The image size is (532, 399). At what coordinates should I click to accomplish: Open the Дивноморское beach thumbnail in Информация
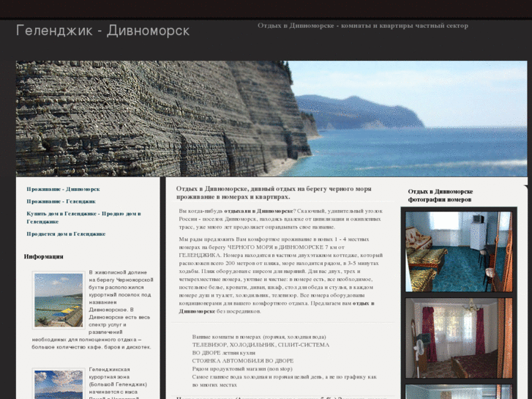59,300
